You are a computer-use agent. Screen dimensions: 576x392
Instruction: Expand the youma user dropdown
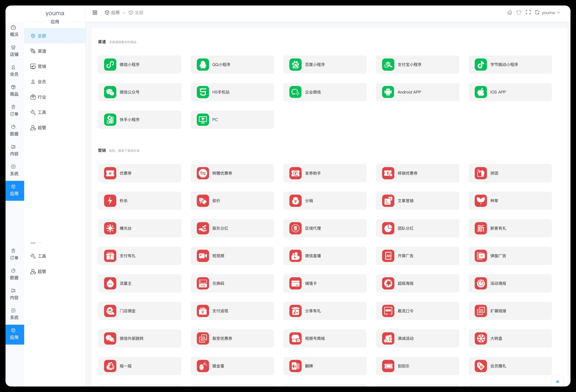coord(551,13)
